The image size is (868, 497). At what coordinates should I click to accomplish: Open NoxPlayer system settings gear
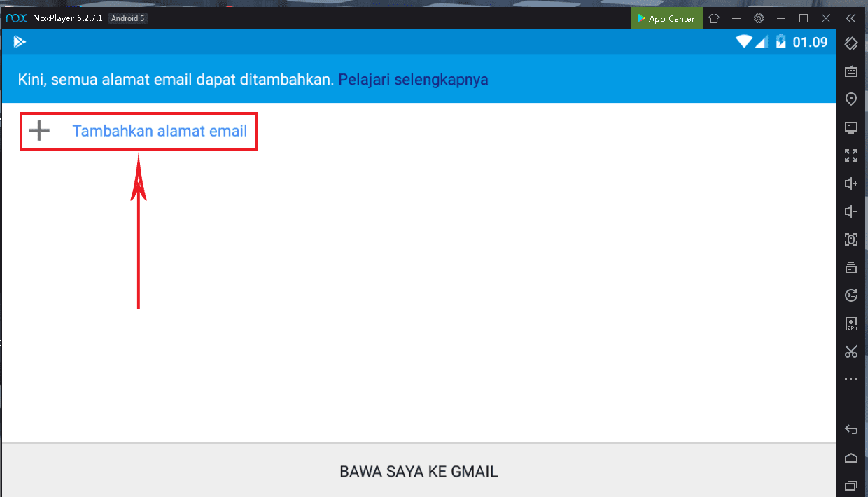(x=758, y=18)
